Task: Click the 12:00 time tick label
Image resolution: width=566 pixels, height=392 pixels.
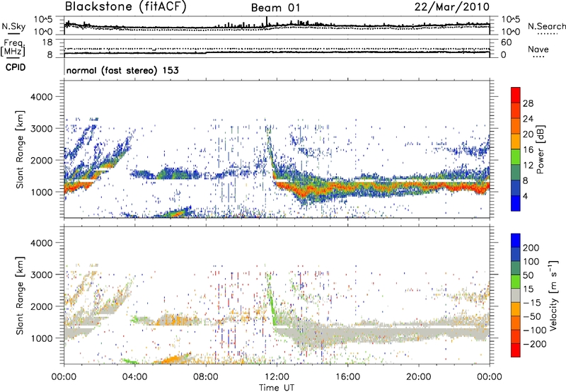Action: [277, 377]
